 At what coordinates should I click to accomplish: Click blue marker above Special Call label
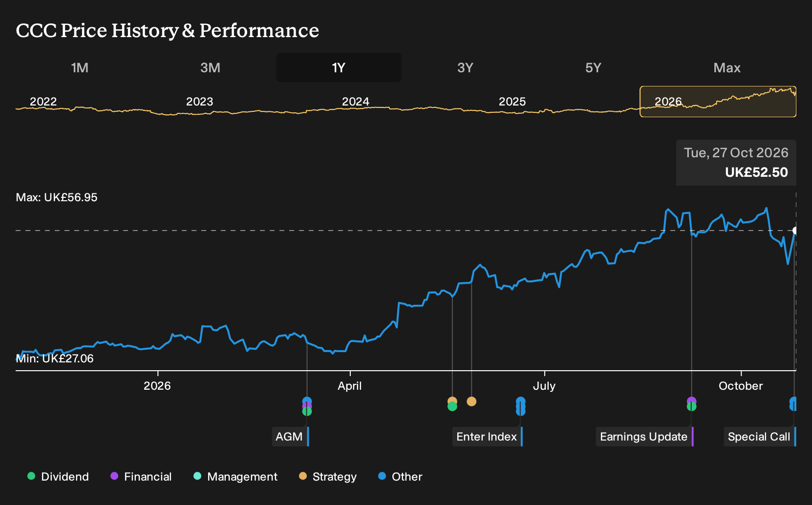pyautogui.click(x=793, y=403)
